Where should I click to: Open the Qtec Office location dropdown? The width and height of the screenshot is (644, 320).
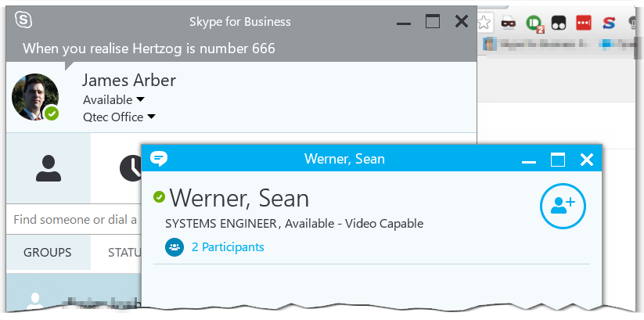[x=119, y=117]
